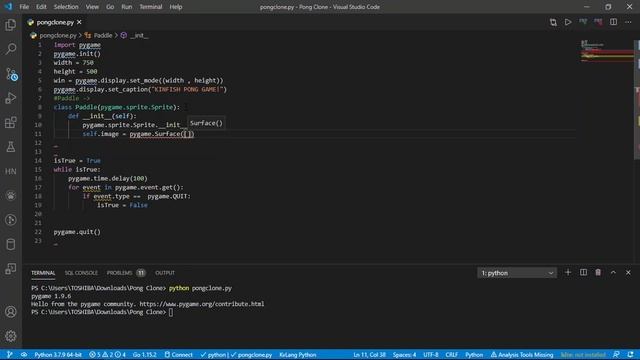This screenshot has width=640, height=360.
Task: Open the VS Code logo menu
Action: tap(8, 7)
